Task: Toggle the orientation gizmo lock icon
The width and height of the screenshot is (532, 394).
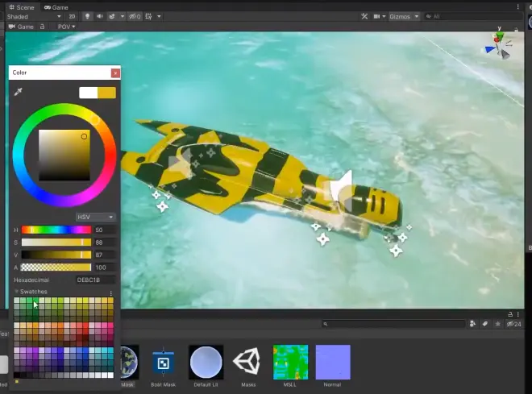Action: tap(516, 30)
